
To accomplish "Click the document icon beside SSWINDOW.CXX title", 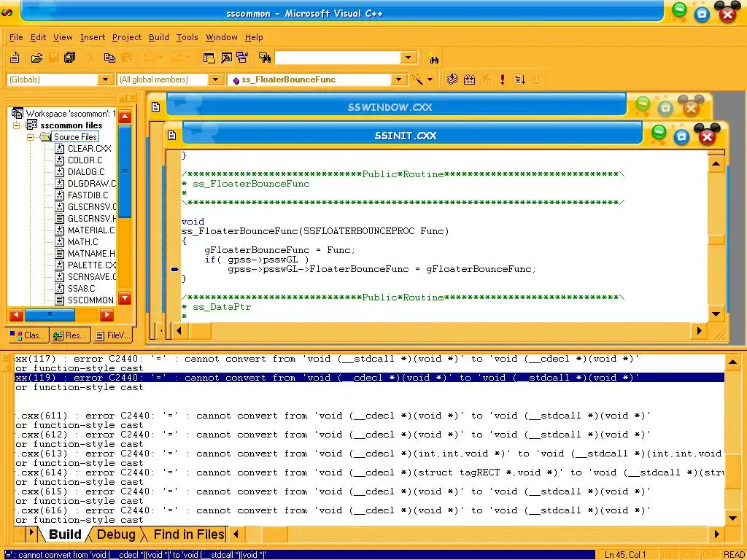I will click(156, 106).
